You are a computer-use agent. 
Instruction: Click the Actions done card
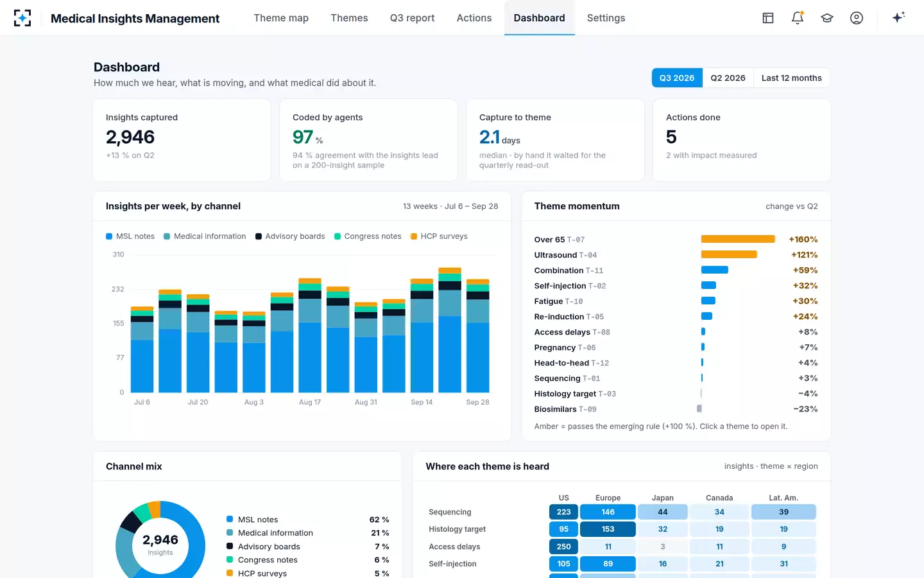click(x=742, y=140)
